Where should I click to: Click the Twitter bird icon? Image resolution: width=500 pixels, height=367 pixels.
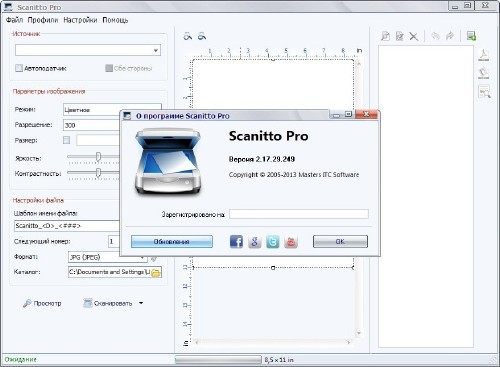point(273,241)
